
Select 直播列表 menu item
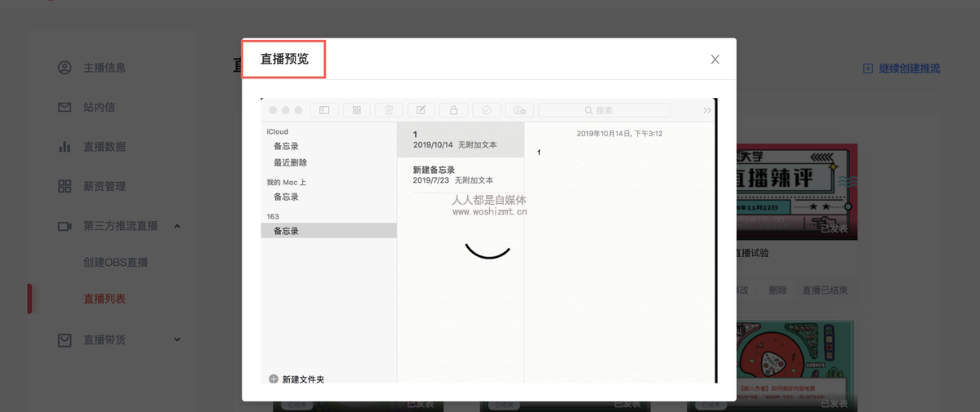(105, 299)
